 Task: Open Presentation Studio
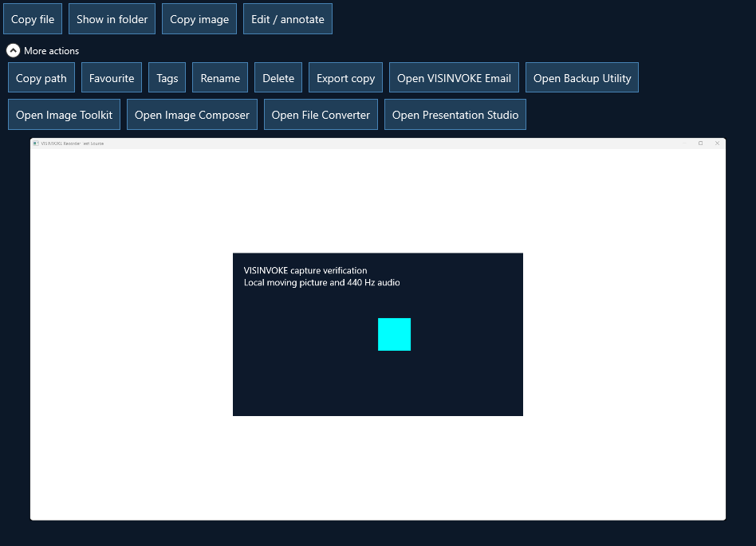pyautogui.click(x=455, y=115)
